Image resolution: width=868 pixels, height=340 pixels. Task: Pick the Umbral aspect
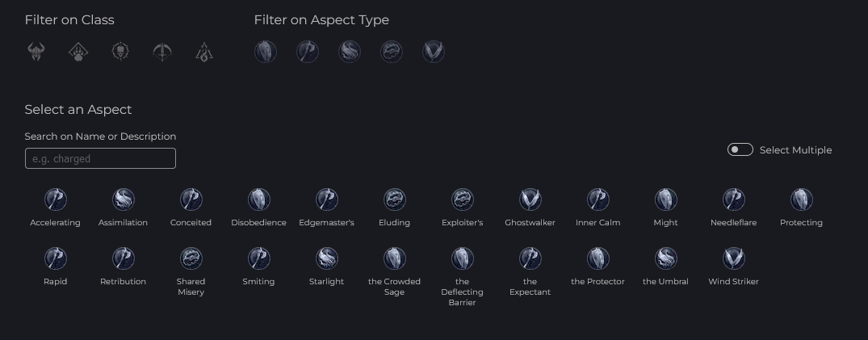coord(665,267)
